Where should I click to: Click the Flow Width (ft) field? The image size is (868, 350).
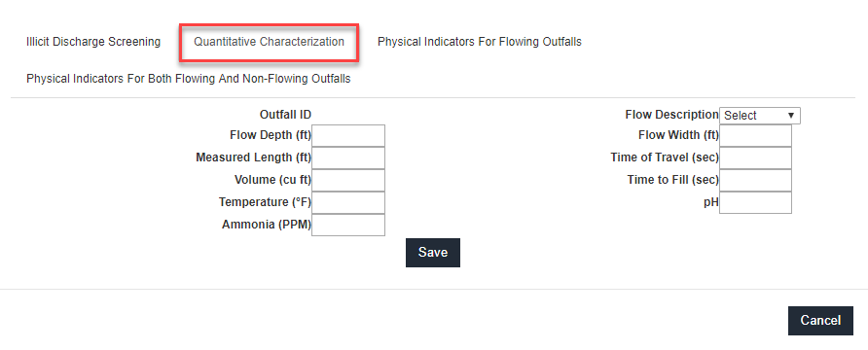(x=756, y=135)
